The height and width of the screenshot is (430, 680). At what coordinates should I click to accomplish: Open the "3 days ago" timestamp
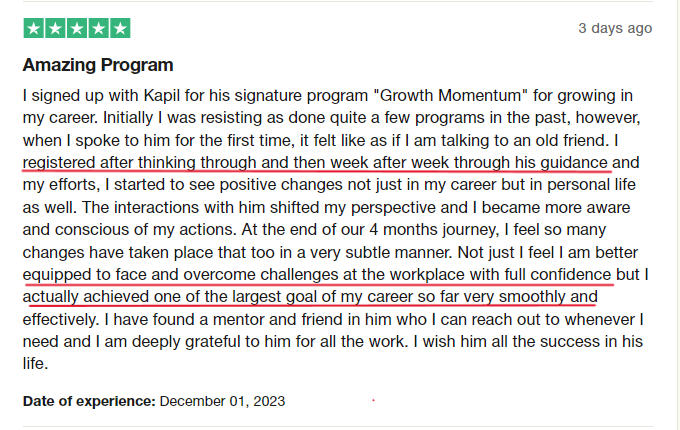click(x=615, y=28)
